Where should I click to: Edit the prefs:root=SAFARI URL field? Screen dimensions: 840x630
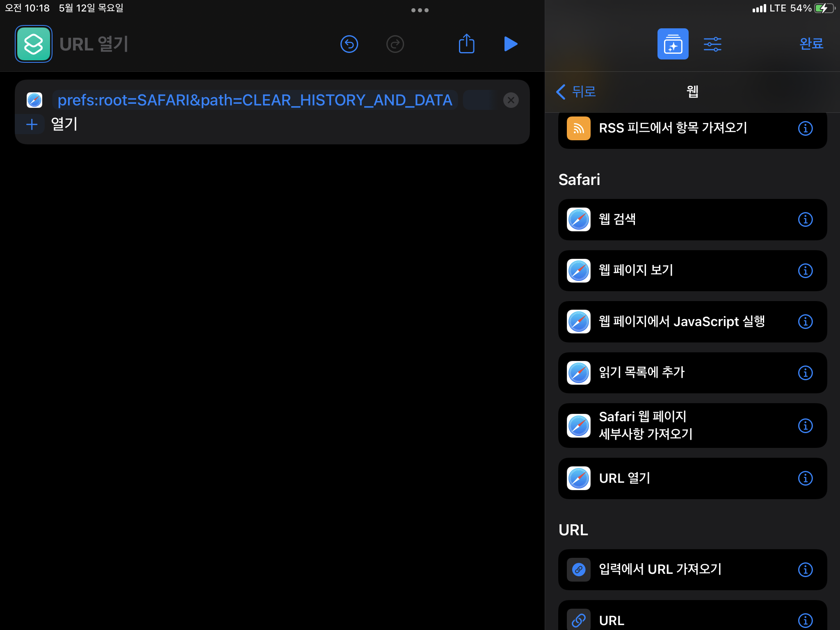pyautogui.click(x=255, y=100)
